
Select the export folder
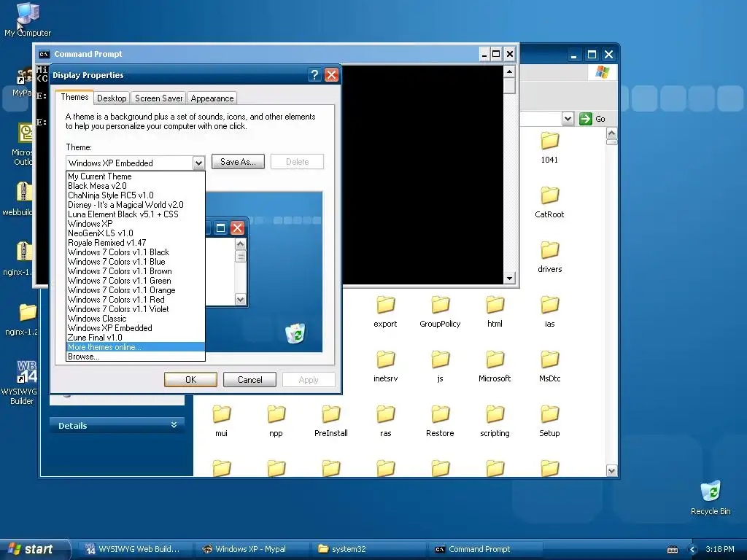385,312
